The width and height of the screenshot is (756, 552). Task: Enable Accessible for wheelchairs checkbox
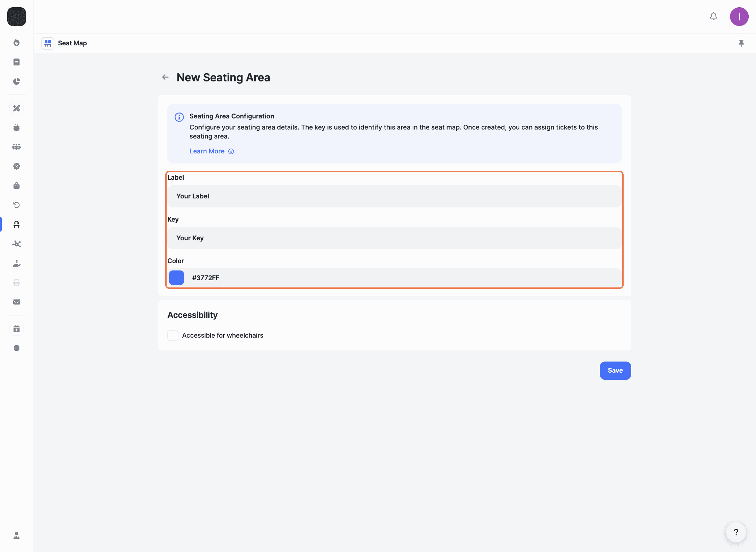pyautogui.click(x=173, y=335)
